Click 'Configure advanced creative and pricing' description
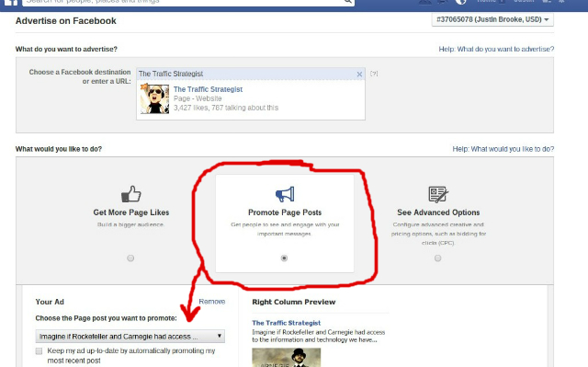Image resolution: width=588 pixels, height=367 pixels. (x=438, y=234)
